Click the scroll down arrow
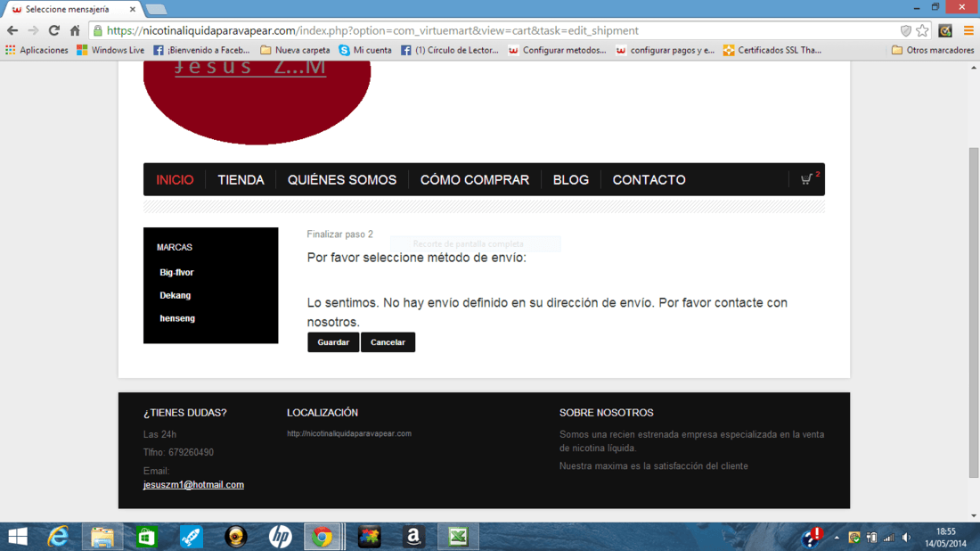The width and height of the screenshot is (980, 551). 974,516
